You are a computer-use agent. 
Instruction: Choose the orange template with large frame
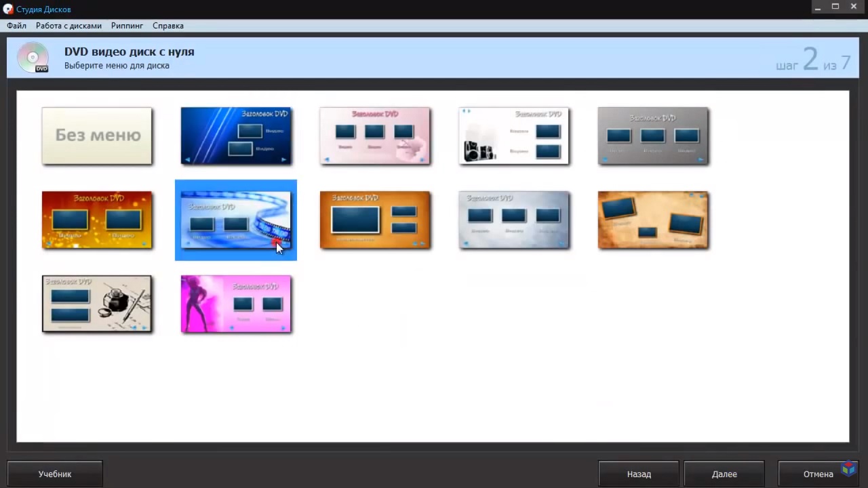pos(375,220)
